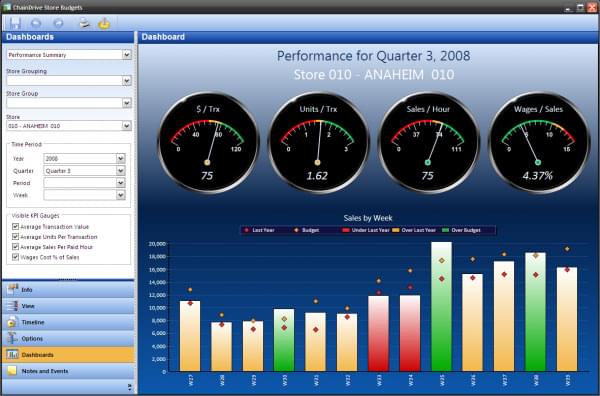
Task: Click the navigation pane configure chevron
Action: tap(129, 387)
